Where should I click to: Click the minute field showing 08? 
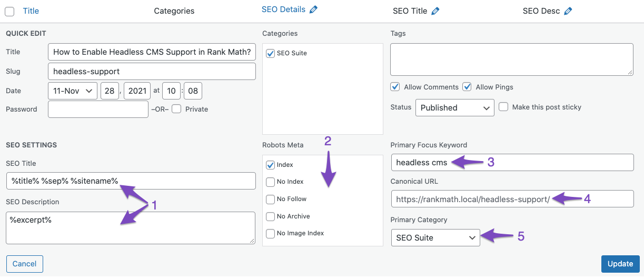pyautogui.click(x=193, y=91)
